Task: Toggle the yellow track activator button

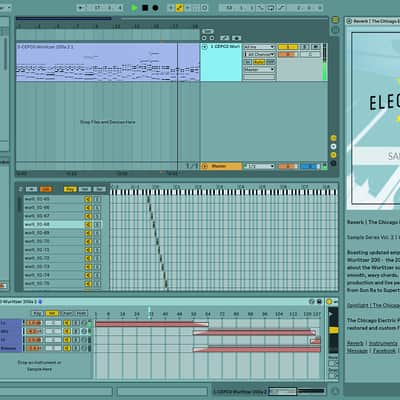Action: tap(288, 47)
